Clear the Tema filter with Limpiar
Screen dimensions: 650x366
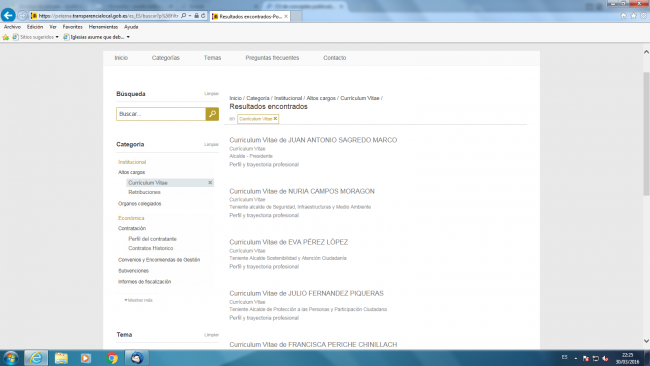(x=211, y=334)
